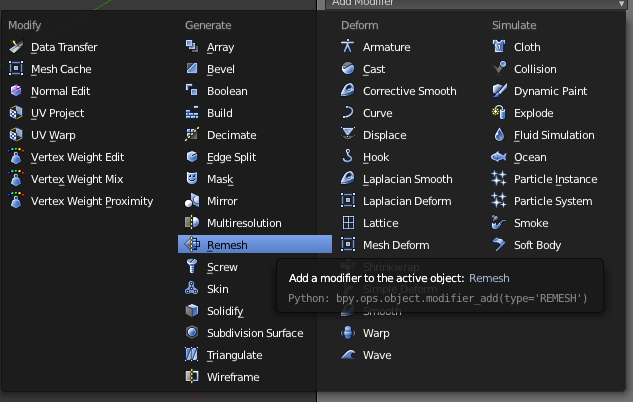Open the Add Modifier dropdown
Screen dimensions: 633x402
pos(475,4)
